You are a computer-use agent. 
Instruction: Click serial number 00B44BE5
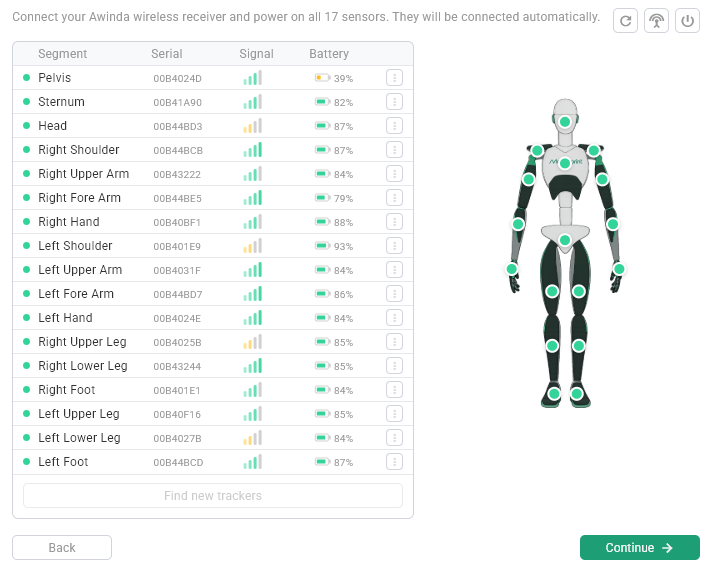[x=177, y=199]
